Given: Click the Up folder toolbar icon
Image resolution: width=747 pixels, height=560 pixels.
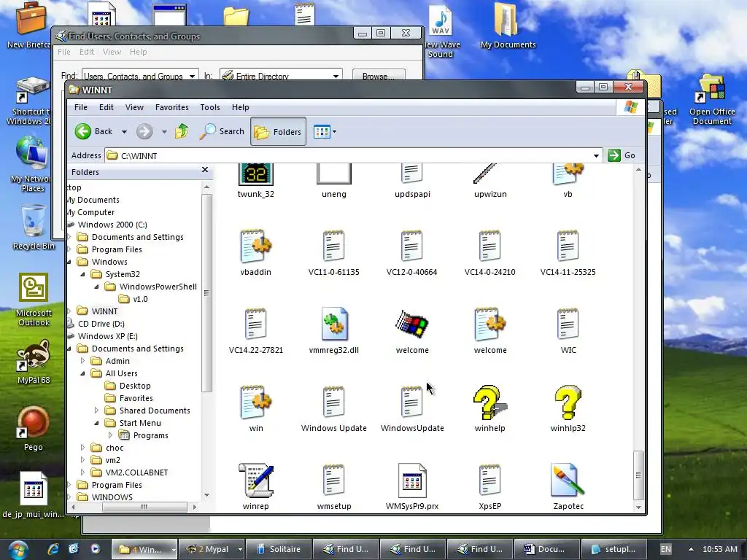Looking at the screenshot, I should click(x=182, y=131).
